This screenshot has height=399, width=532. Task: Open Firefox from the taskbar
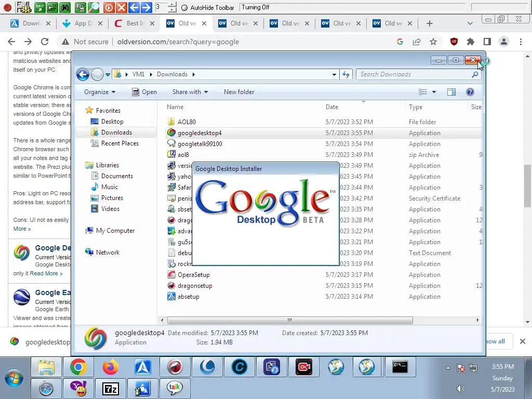pyautogui.click(x=110, y=367)
